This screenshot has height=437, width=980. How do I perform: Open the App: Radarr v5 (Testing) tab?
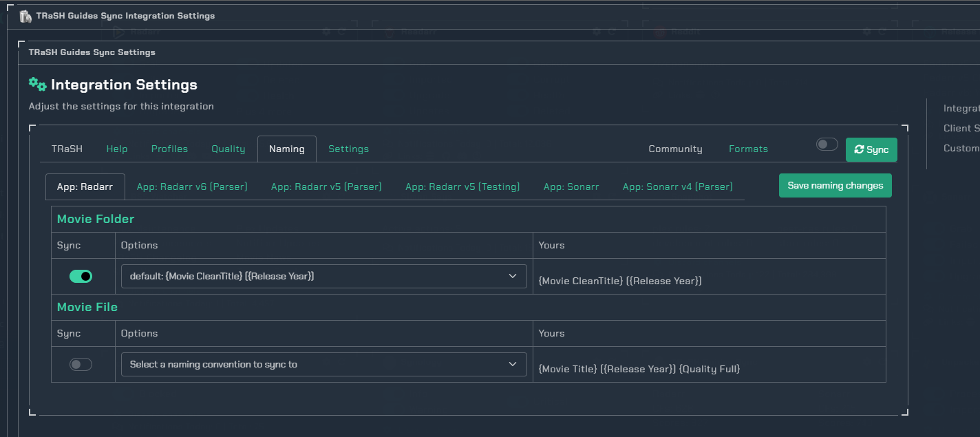(x=462, y=186)
